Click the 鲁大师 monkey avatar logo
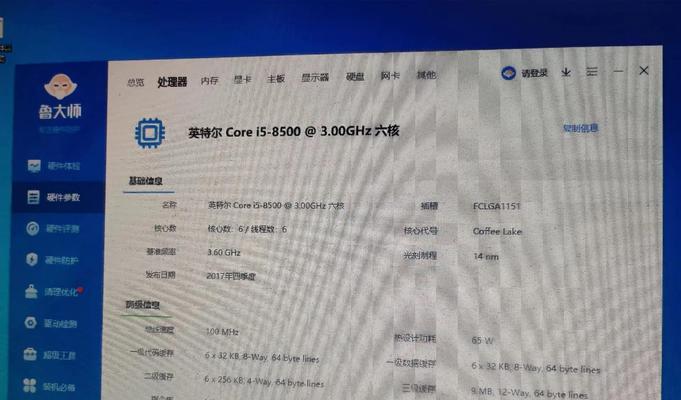Image resolution: width=681 pixels, height=400 pixels. point(60,86)
